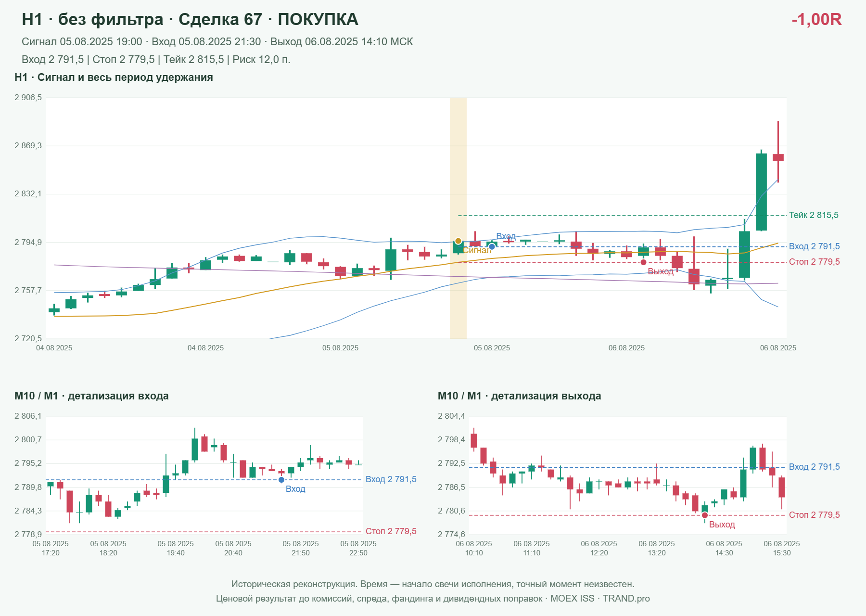Click the red exit marker dot on H1 chart
The width and height of the screenshot is (866, 616).
tap(643, 262)
